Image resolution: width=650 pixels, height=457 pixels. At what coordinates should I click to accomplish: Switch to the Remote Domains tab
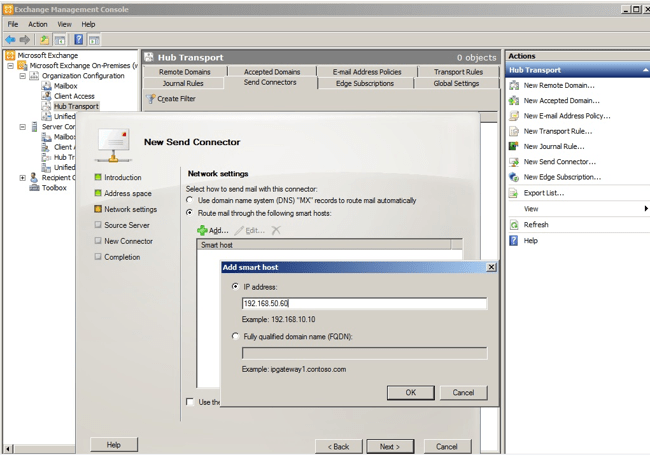click(x=184, y=72)
